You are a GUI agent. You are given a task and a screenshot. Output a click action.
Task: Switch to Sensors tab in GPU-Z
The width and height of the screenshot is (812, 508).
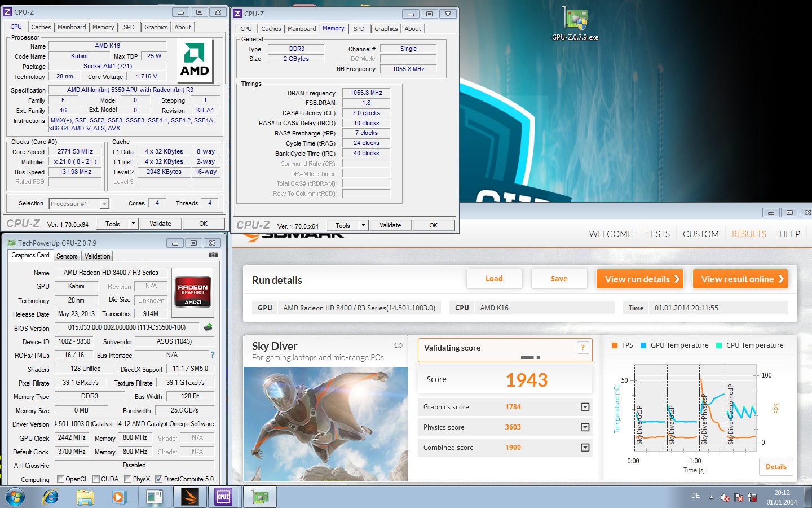(67, 256)
